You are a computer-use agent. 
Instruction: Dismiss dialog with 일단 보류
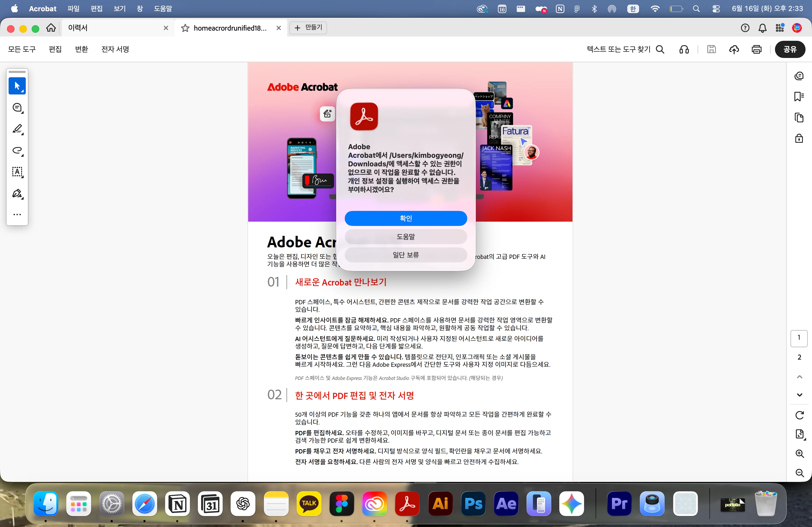(x=406, y=255)
